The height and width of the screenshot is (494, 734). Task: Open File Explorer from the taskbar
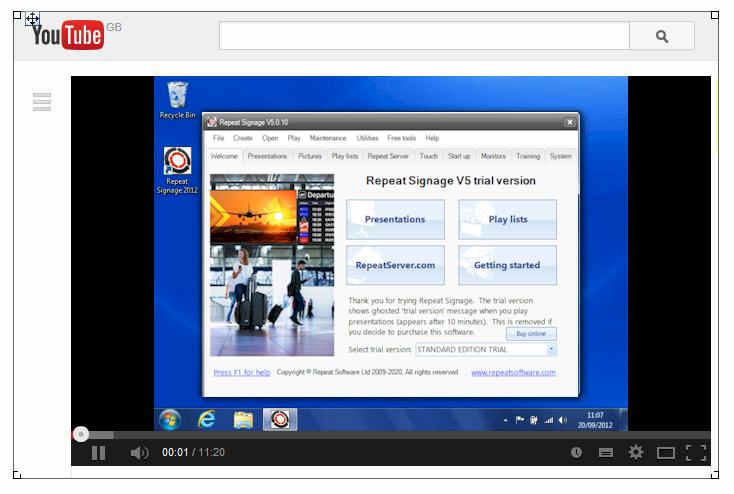pos(243,420)
